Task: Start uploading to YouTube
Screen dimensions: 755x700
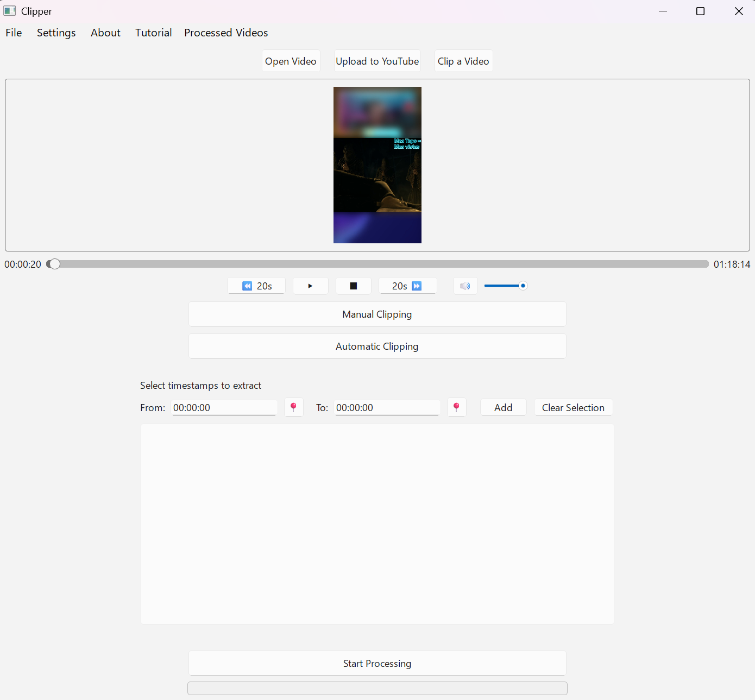Action: (377, 61)
